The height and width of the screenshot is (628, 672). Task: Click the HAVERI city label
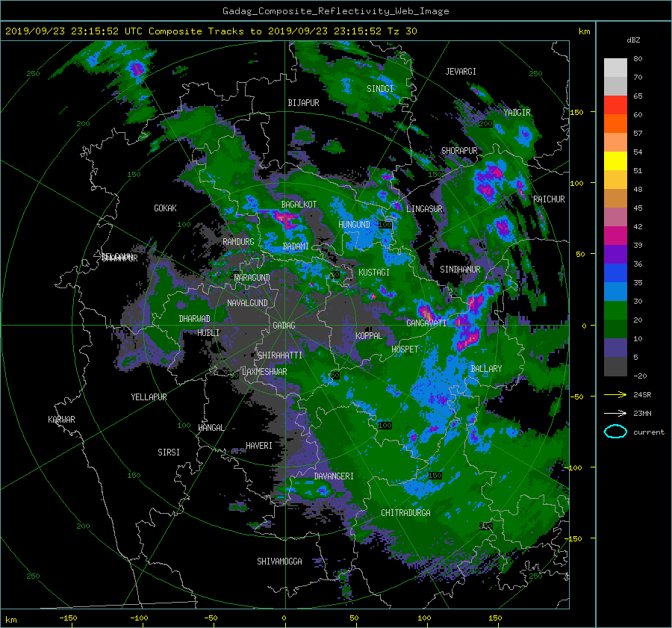point(259,445)
